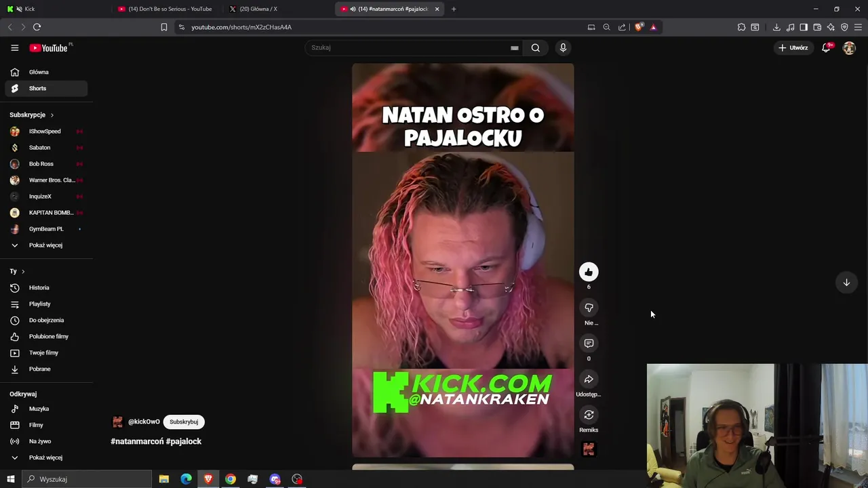The image size is (868, 488).
Task: Start voice search with the microphone icon
Action: coord(563,47)
